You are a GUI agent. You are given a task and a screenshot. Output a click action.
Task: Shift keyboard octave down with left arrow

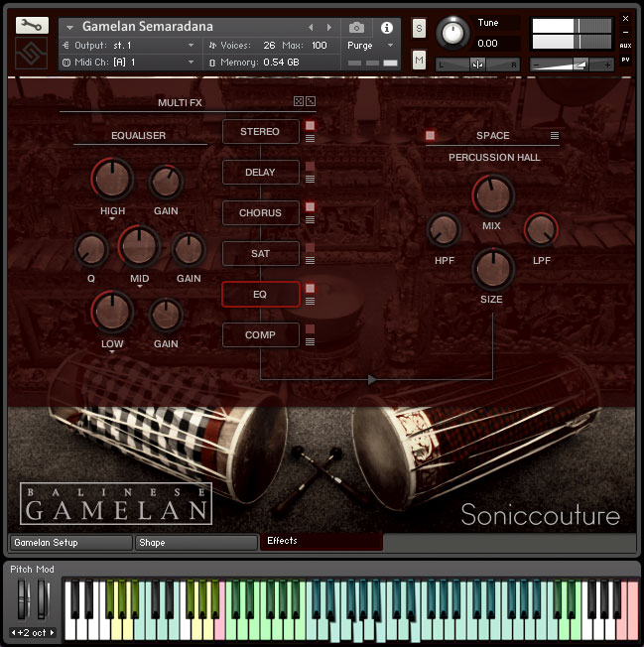(14, 632)
